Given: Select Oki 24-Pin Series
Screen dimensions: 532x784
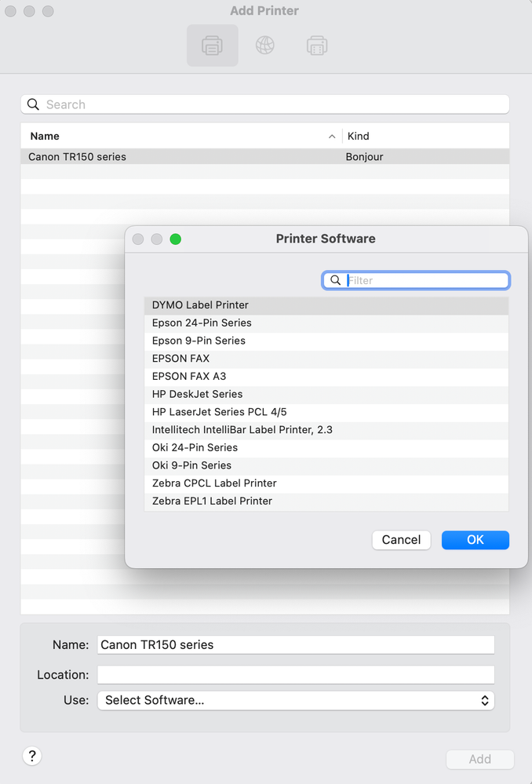Looking at the screenshot, I should coord(326,447).
